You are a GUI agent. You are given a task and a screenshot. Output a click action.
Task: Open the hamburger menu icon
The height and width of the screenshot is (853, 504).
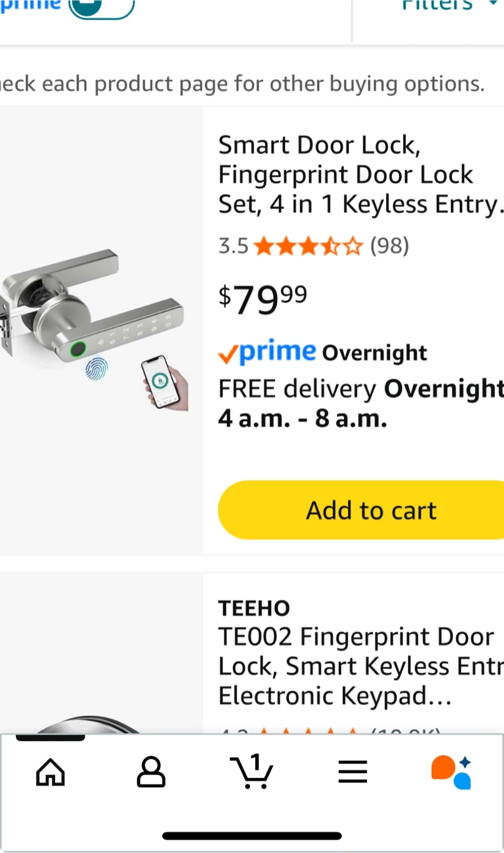(353, 772)
